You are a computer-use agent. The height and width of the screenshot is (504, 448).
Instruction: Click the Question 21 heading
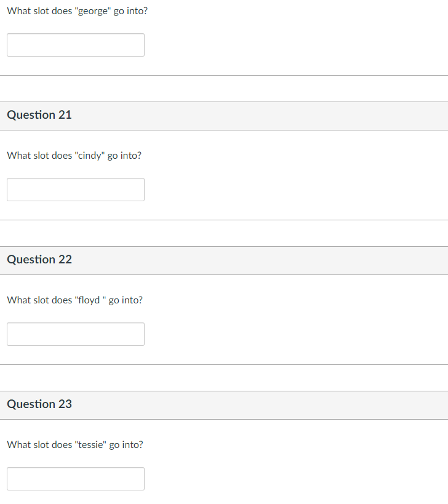39,114
